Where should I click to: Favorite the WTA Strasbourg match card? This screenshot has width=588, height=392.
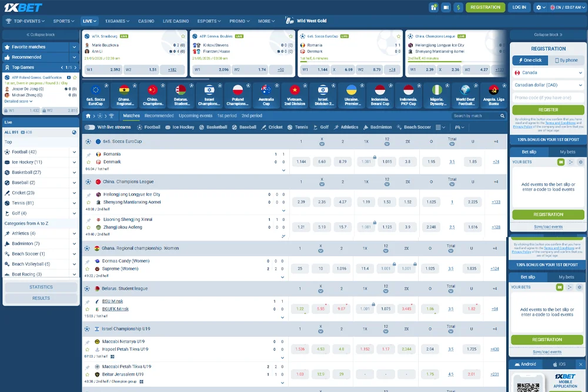tap(183, 36)
